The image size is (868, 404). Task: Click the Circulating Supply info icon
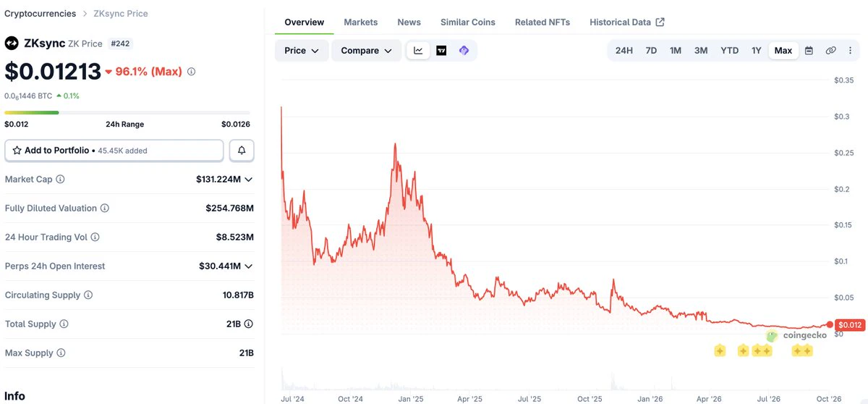point(88,295)
